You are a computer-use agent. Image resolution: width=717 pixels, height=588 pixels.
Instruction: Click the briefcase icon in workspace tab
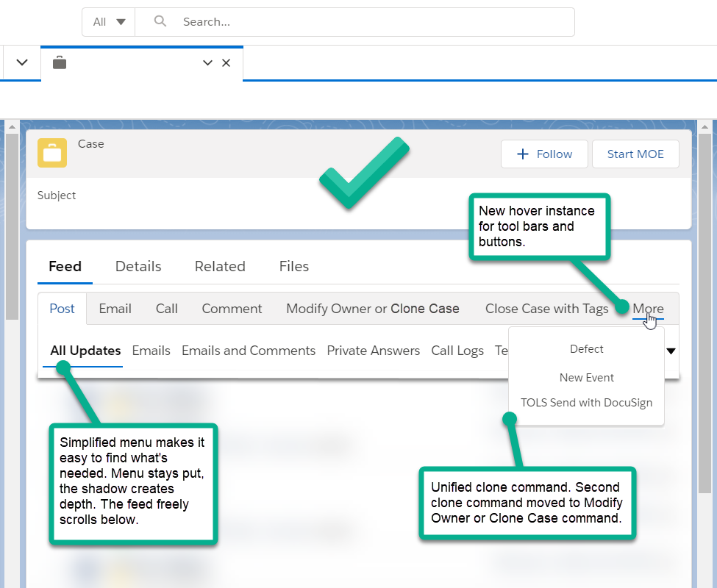pyautogui.click(x=60, y=63)
